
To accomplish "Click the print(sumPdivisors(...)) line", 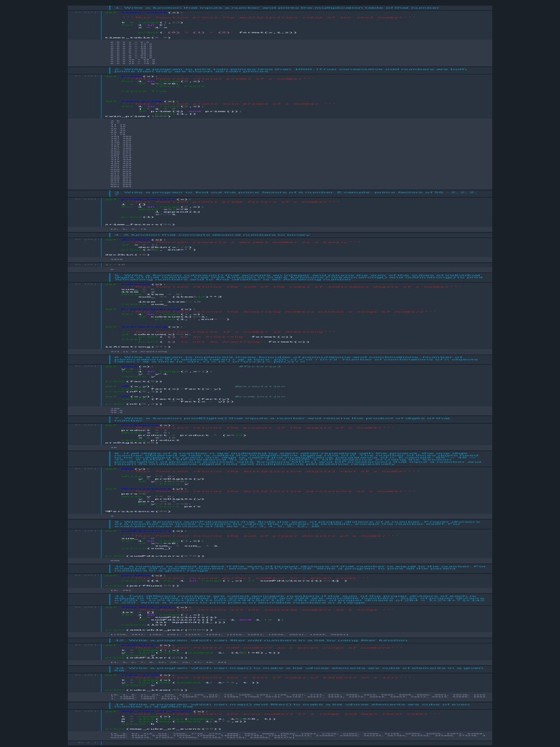I will [x=155, y=556].
